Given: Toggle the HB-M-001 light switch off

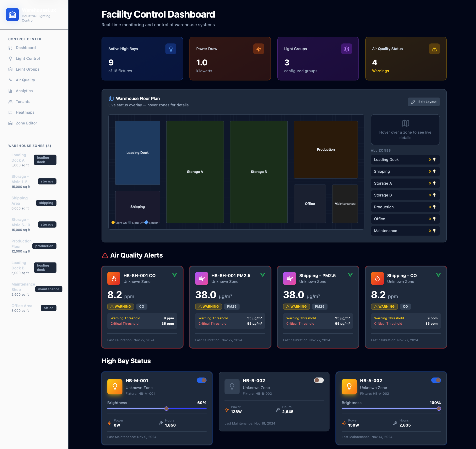Looking at the screenshot, I should tap(202, 380).
